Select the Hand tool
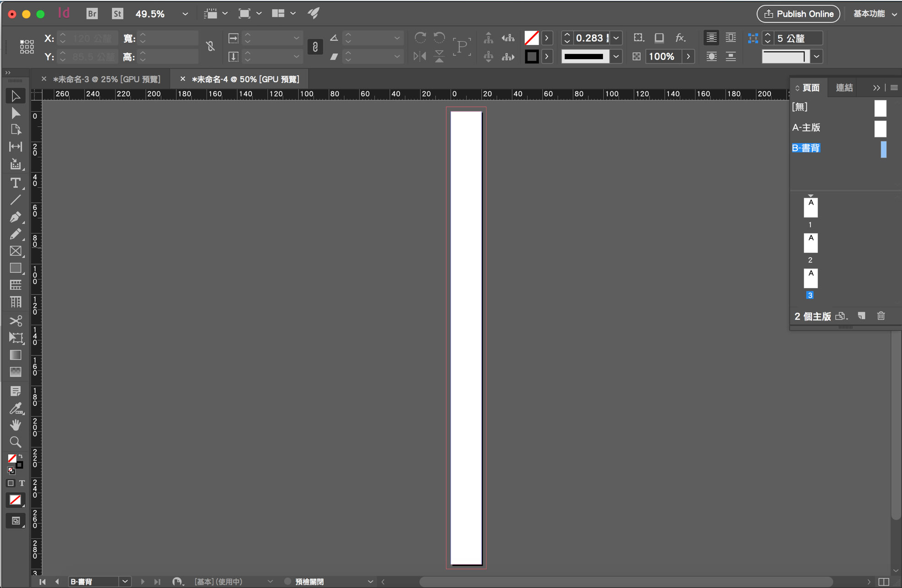 pyautogui.click(x=15, y=425)
